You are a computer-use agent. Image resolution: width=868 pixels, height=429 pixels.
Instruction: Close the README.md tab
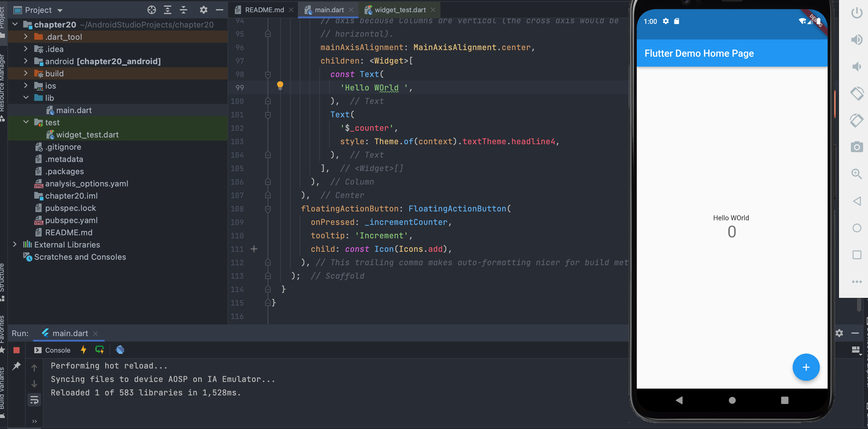pyautogui.click(x=291, y=10)
